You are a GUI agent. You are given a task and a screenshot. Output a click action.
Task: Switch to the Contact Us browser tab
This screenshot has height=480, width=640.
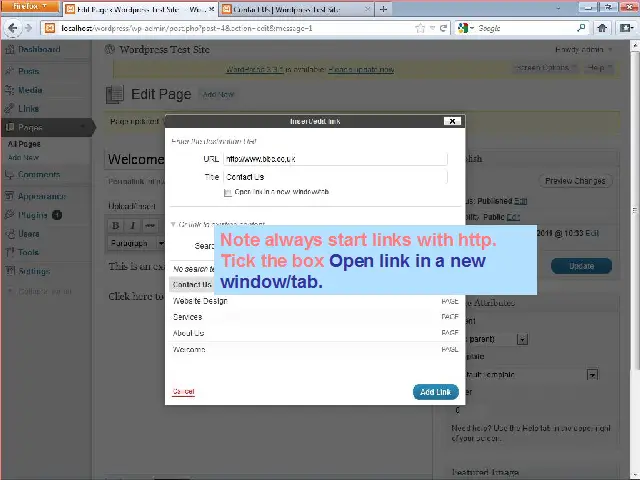click(x=297, y=9)
